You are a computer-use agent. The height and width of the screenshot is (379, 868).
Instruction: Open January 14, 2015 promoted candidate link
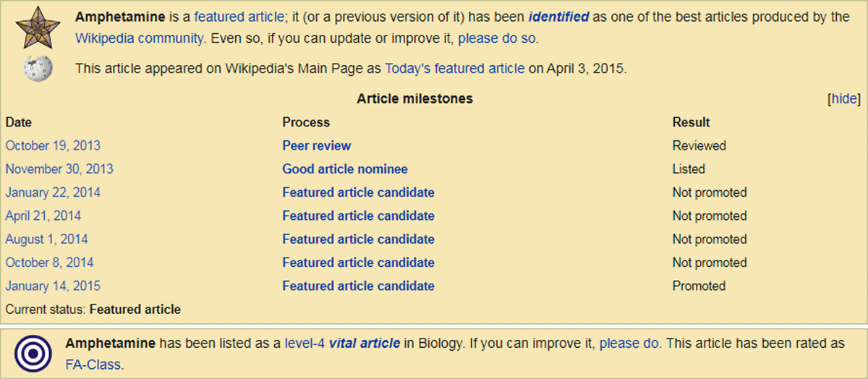[358, 286]
